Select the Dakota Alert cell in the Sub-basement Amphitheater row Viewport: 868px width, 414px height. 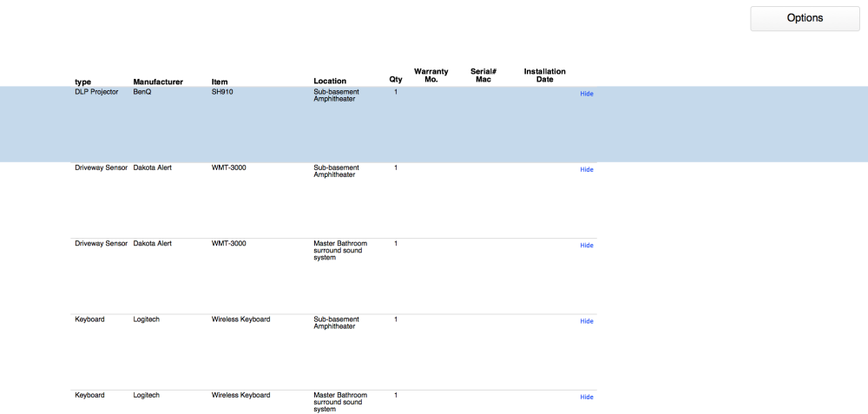[152, 168]
